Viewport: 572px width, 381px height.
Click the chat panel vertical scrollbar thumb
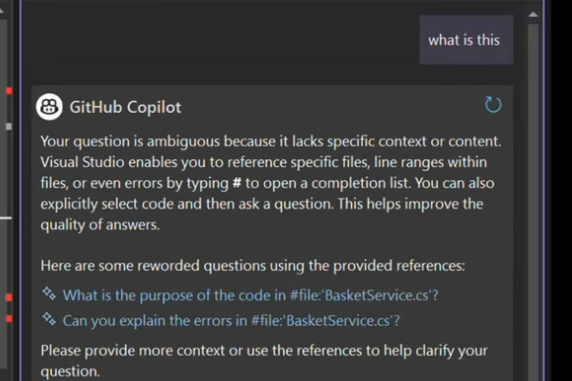point(533,203)
